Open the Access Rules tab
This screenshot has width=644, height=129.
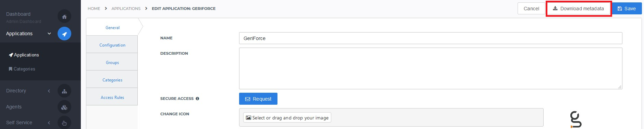112,97
